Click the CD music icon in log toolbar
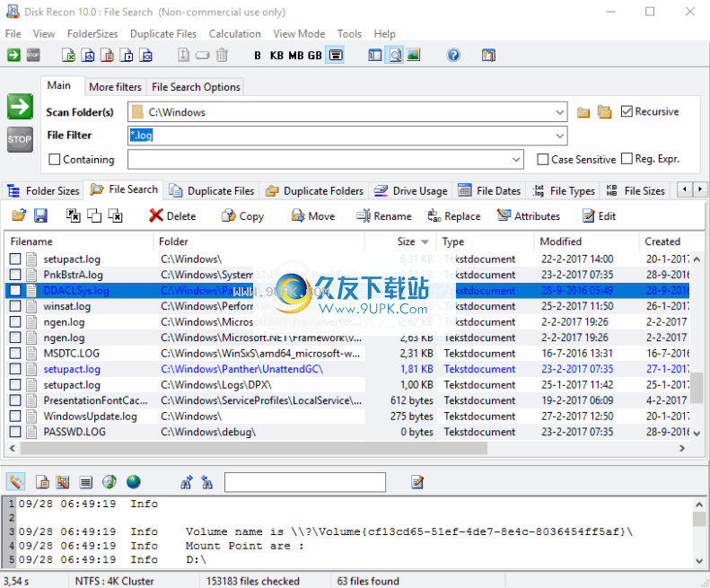 pyautogui.click(x=110, y=482)
